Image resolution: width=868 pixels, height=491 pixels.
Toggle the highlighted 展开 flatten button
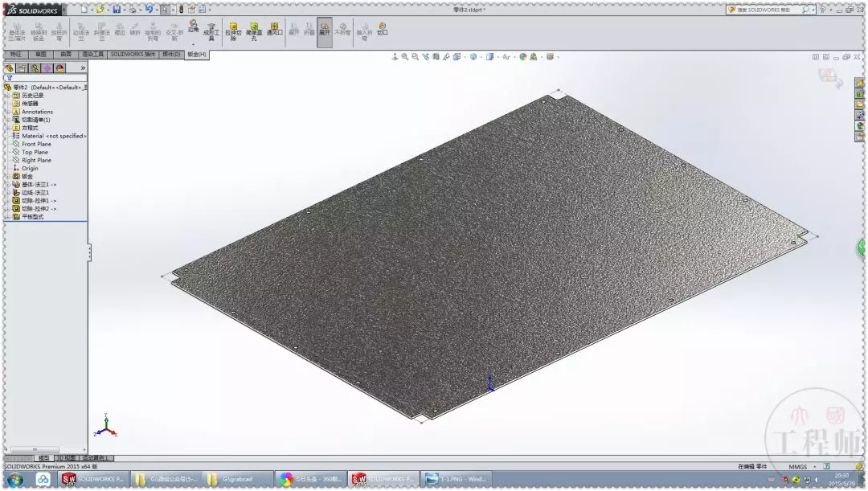click(325, 31)
